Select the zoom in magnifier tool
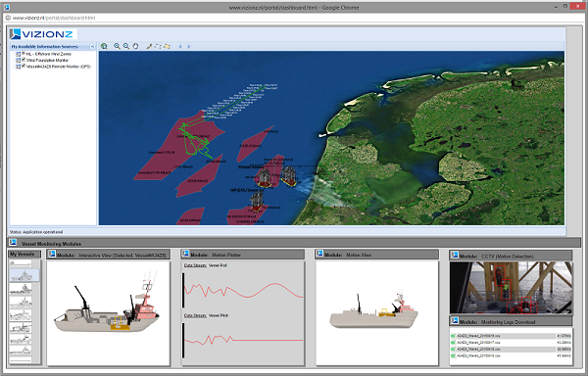This screenshot has width=588, height=376. coord(117,46)
